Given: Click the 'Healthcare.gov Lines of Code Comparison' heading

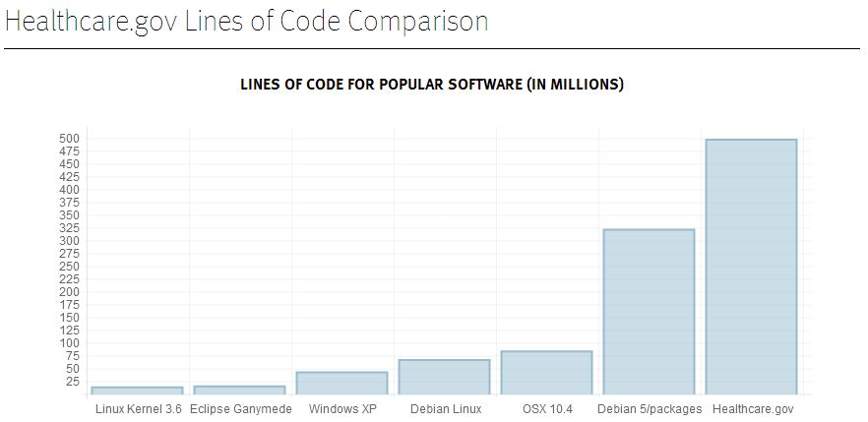Looking at the screenshot, I should (246, 22).
